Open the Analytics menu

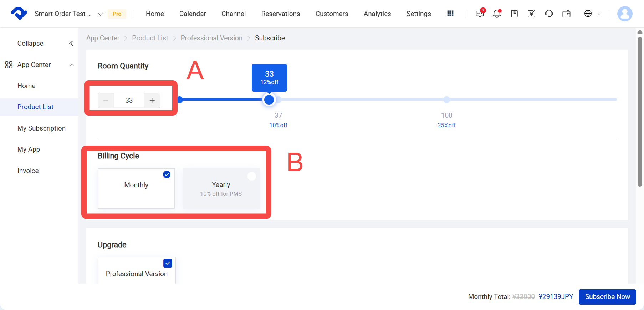377,14
